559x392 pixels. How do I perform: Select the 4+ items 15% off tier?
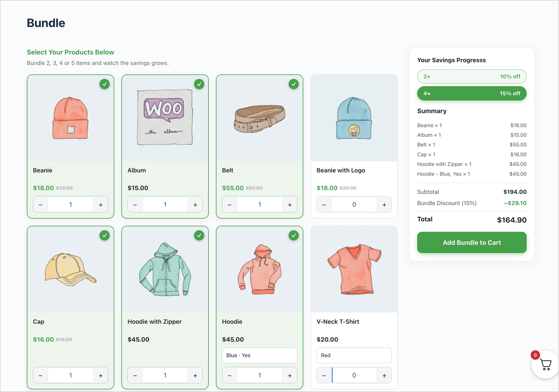472,93
